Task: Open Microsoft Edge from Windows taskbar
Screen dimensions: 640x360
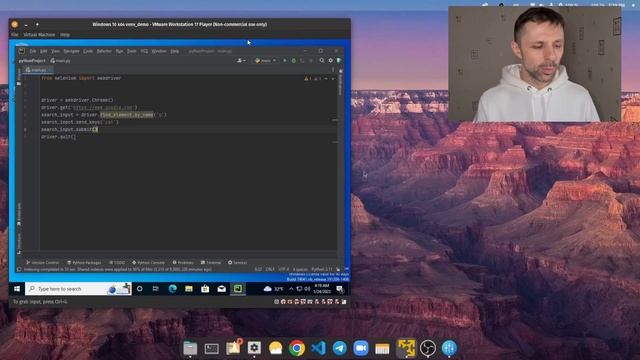Action: (172, 289)
